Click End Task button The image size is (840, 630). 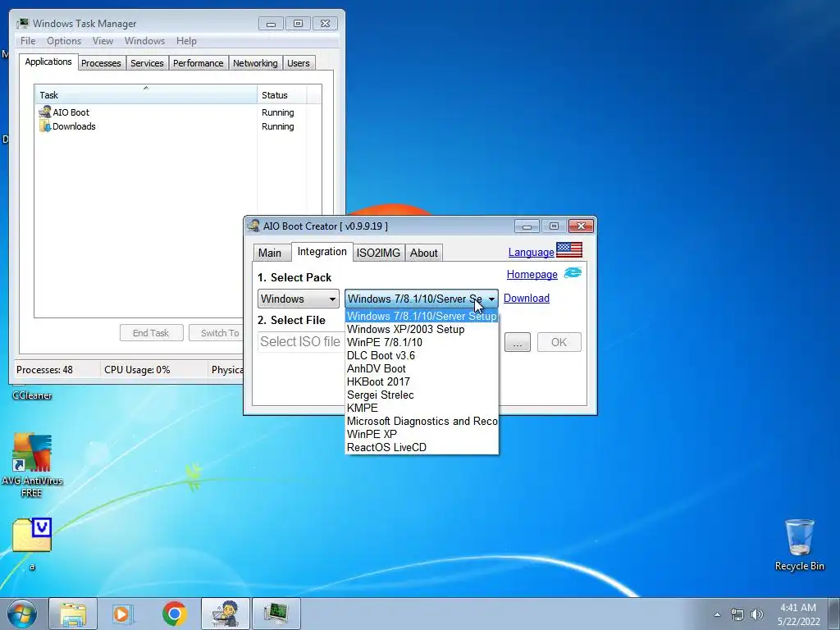[151, 333]
